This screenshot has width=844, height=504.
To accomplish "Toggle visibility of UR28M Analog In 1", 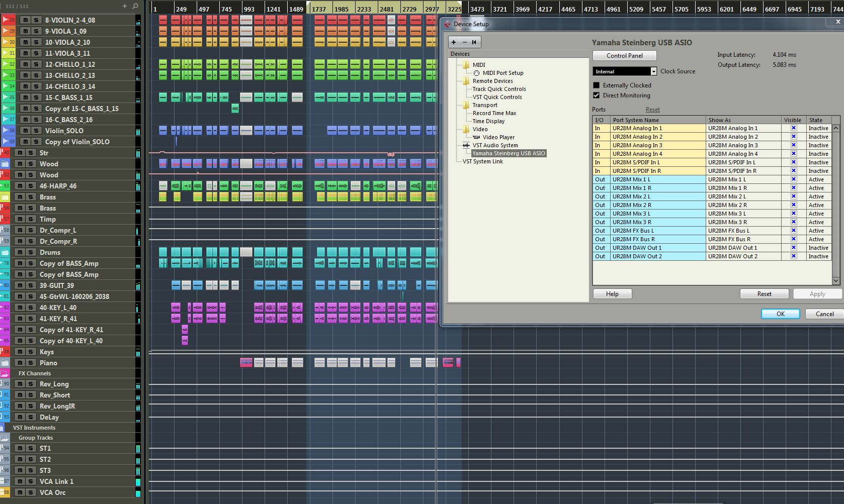I will (x=794, y=128).
